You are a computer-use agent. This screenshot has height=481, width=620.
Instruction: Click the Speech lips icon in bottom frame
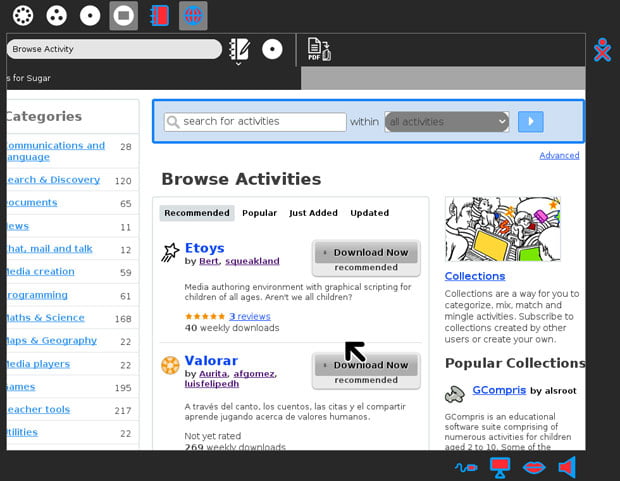(x=534, y=467)
